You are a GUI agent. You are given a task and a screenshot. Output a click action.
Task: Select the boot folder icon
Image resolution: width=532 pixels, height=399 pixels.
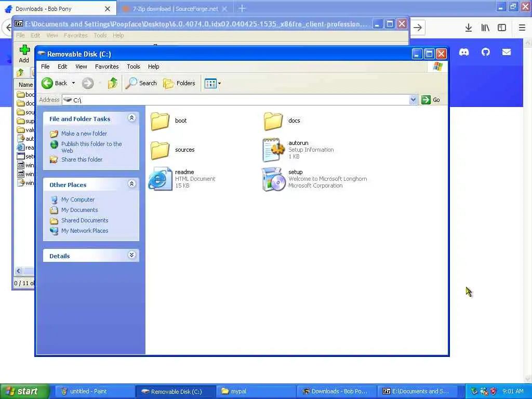(160, 121)
